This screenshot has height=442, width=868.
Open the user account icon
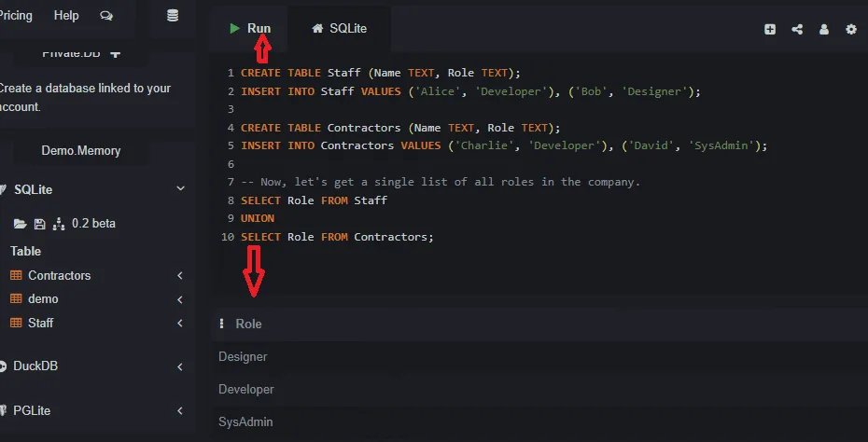click(824, 29)
